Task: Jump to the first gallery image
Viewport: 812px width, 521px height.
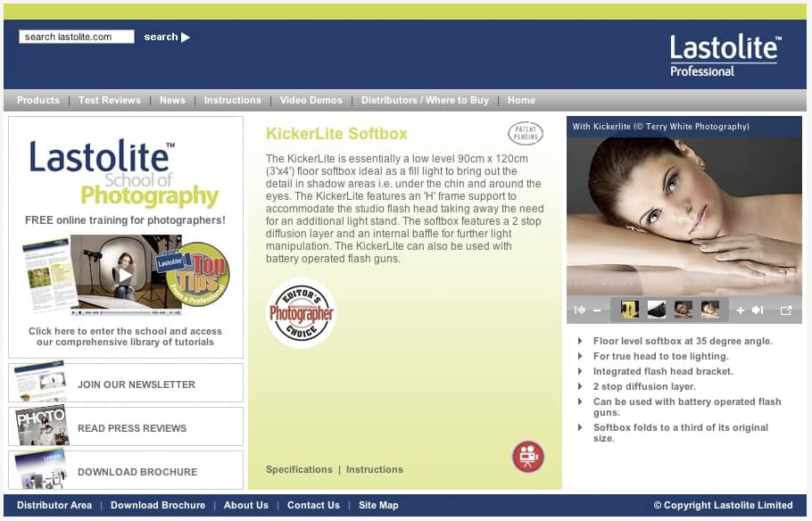Action: (x=580, y=310)
